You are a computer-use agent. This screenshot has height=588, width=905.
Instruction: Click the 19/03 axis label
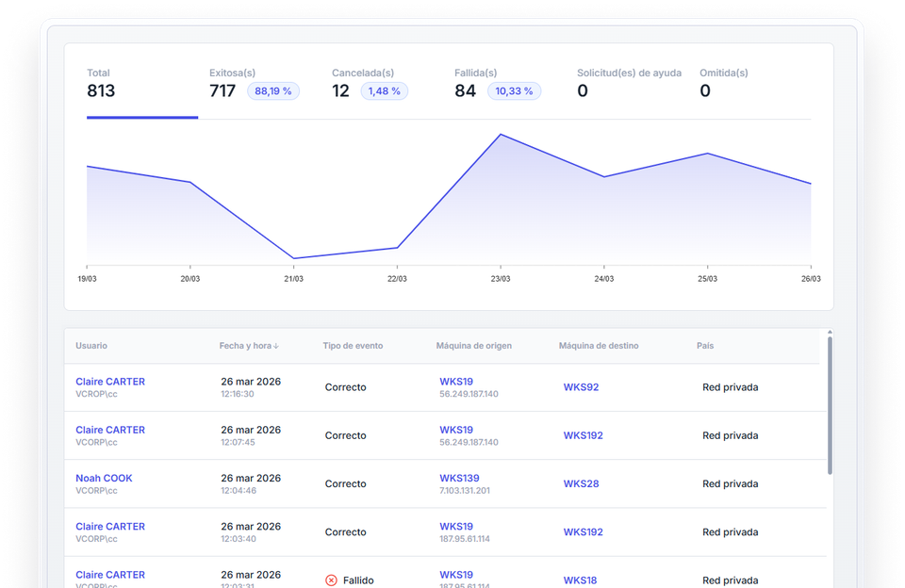point(87,279)
